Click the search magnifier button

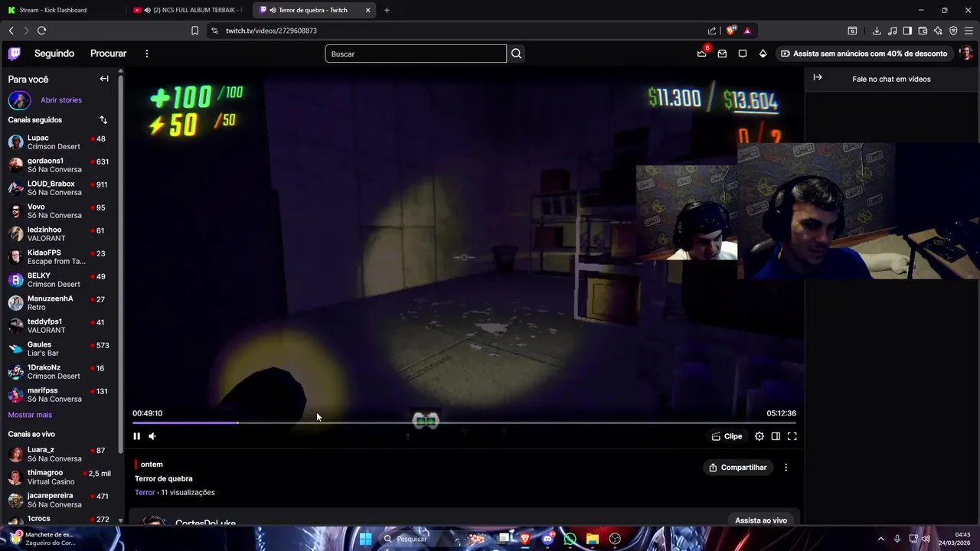pyautogui.click(x=516, y=54)
